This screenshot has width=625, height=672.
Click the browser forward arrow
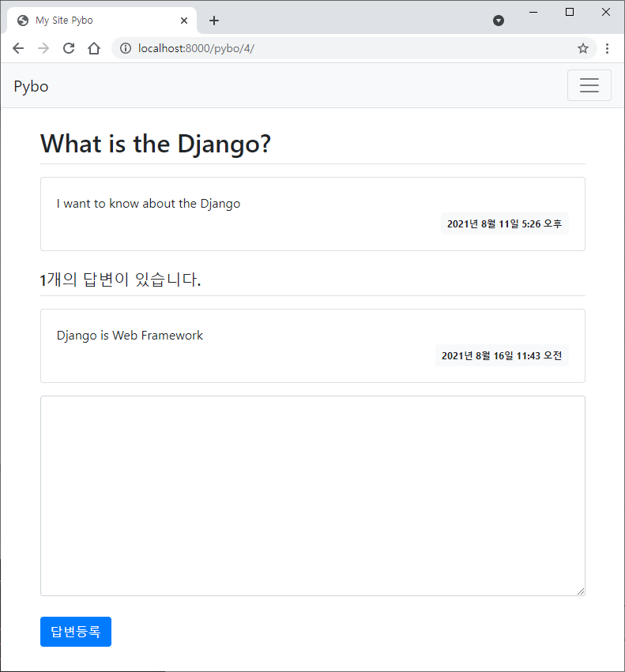point(43,48)
